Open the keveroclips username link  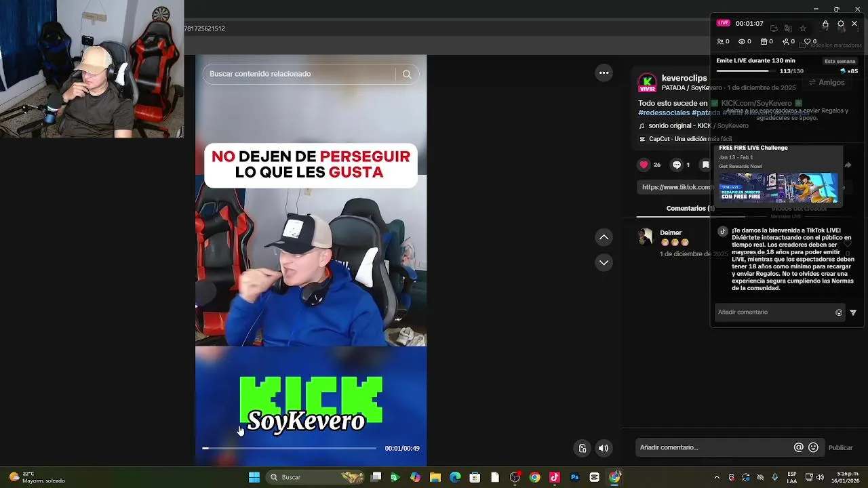coord(684,79)
